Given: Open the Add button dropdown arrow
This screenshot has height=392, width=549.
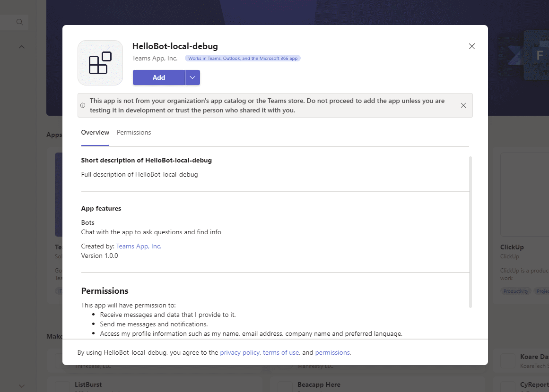Looking at the screenshot, I should click(192, 77).
